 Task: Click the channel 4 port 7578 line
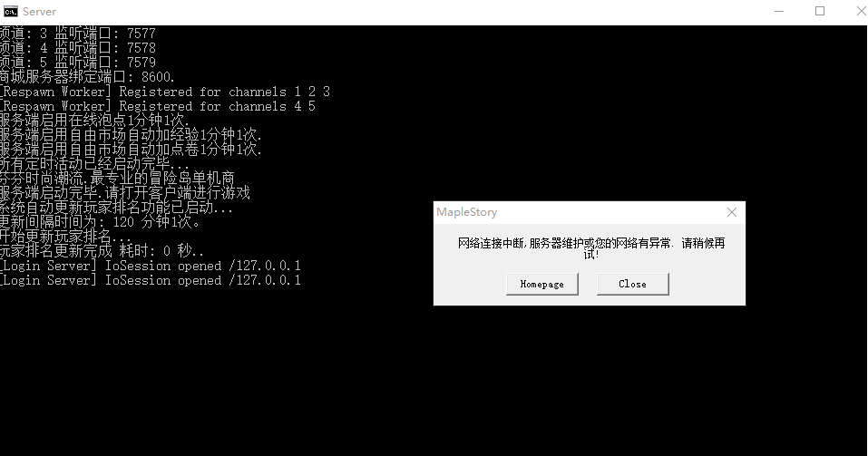tap(78, 48)
